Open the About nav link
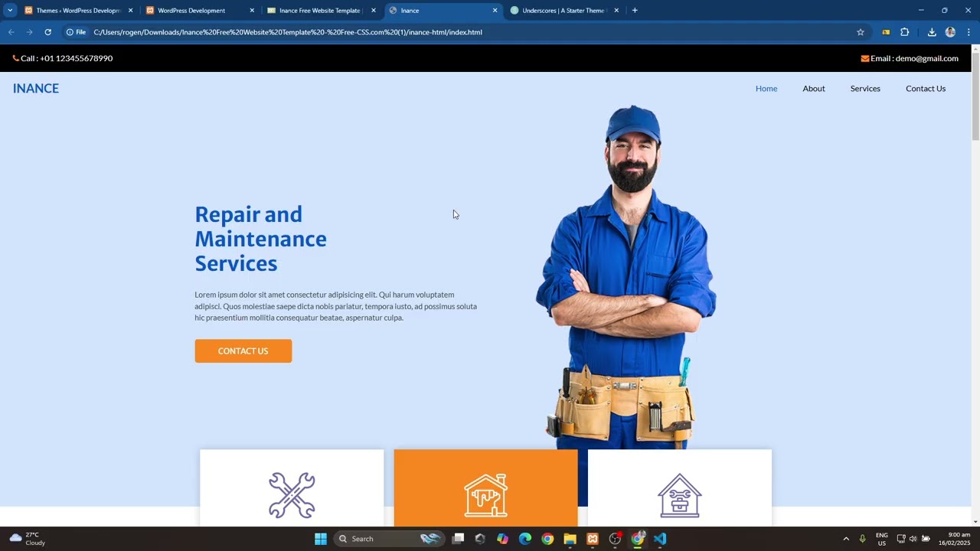 click(x=814, y=89)
